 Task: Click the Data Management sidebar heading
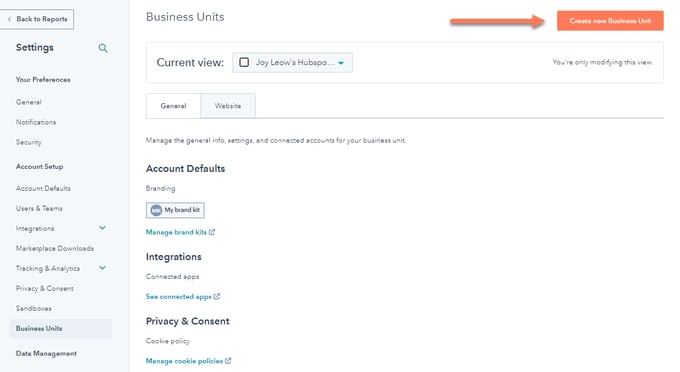point(46,353)
